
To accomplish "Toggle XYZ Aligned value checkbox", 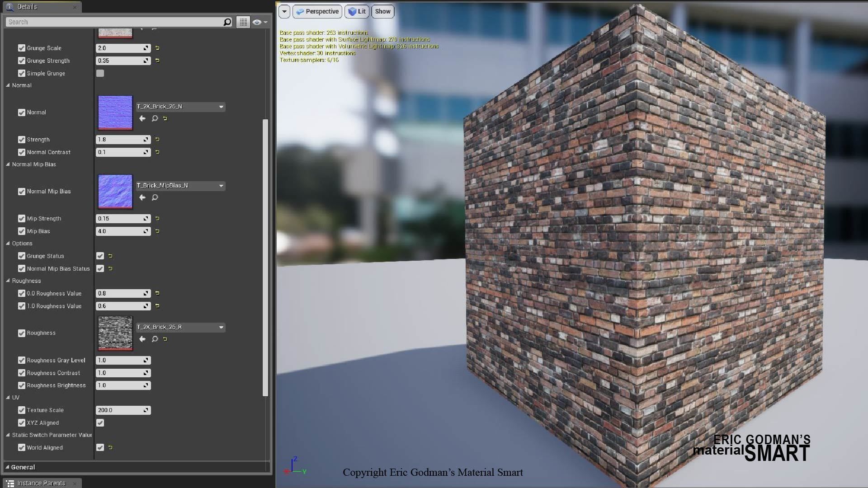I will [x=100, y=423].
